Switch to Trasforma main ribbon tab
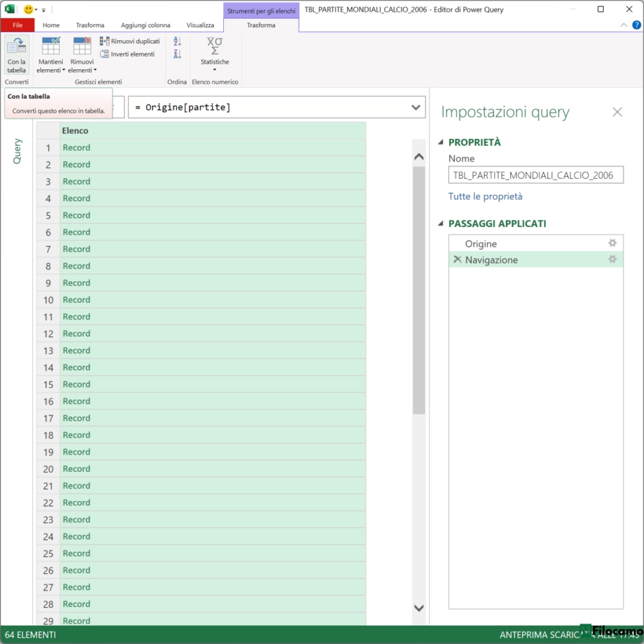This screenshot has width=644, height=644. pos(90,25)
